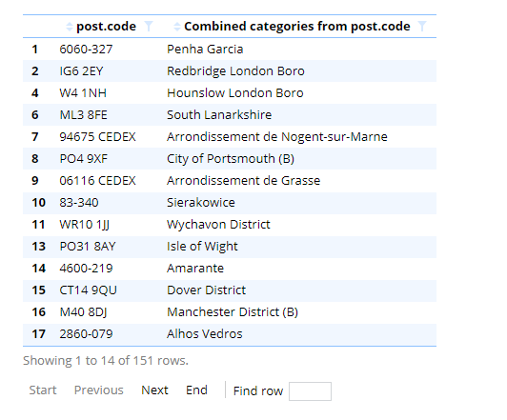Jump to End of table

[196, 390]
